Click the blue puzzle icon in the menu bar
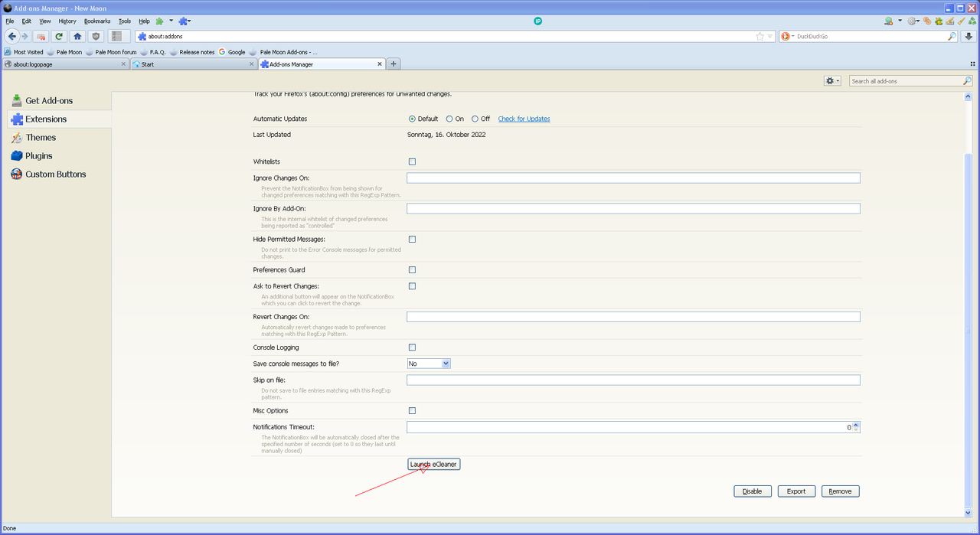This screenshot has width=980, height=535. click(x=183, y=21)
